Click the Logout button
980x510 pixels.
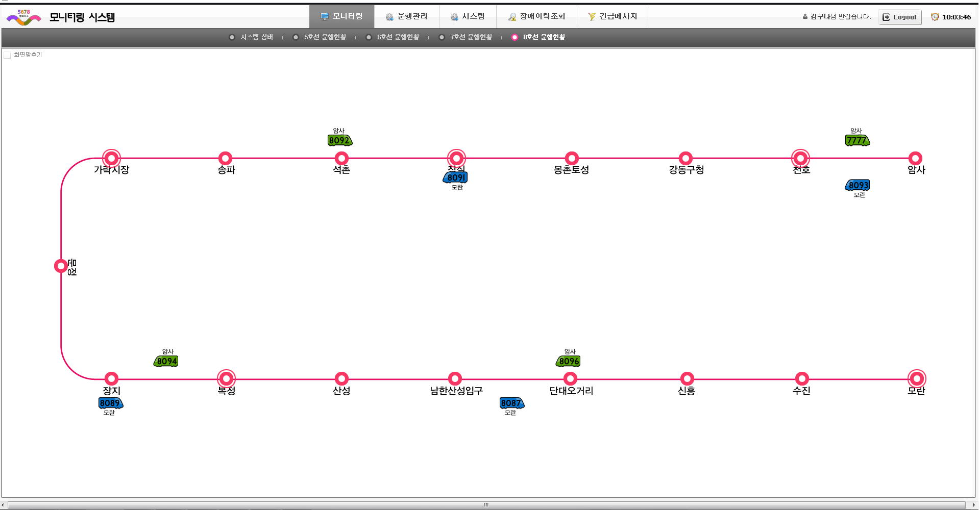(x=899, y=17)
